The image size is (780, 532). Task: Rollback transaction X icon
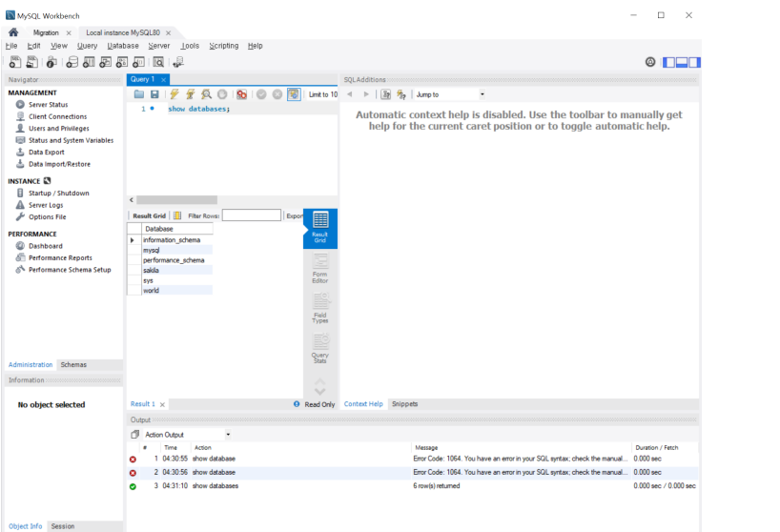[277, 94]
